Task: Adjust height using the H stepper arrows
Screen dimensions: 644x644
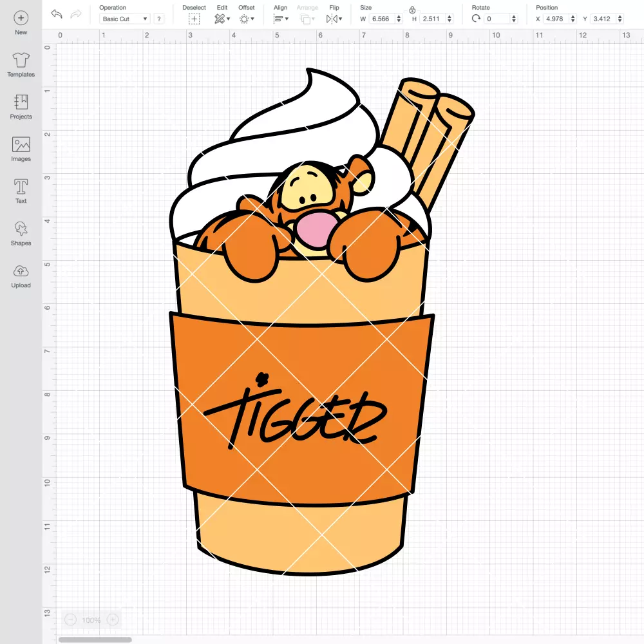Action: [x=450, y=19]
